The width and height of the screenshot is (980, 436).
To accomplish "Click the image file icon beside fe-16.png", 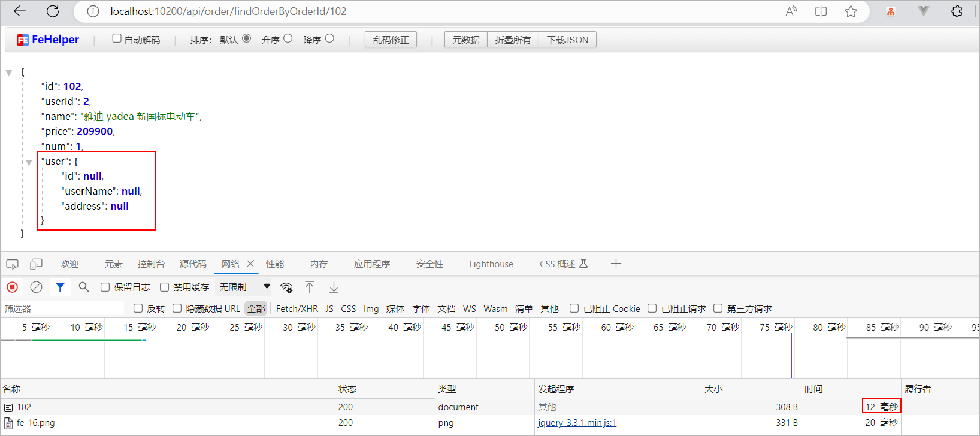I will (x=8, y=423).
